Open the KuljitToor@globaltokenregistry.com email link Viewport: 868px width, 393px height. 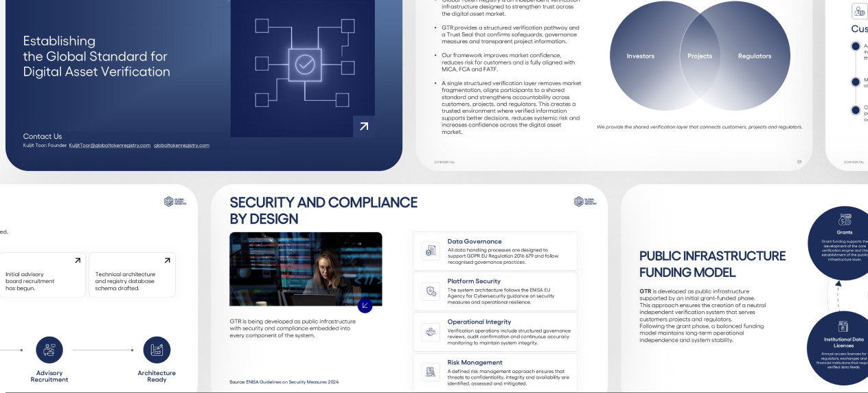click(110, 146)
